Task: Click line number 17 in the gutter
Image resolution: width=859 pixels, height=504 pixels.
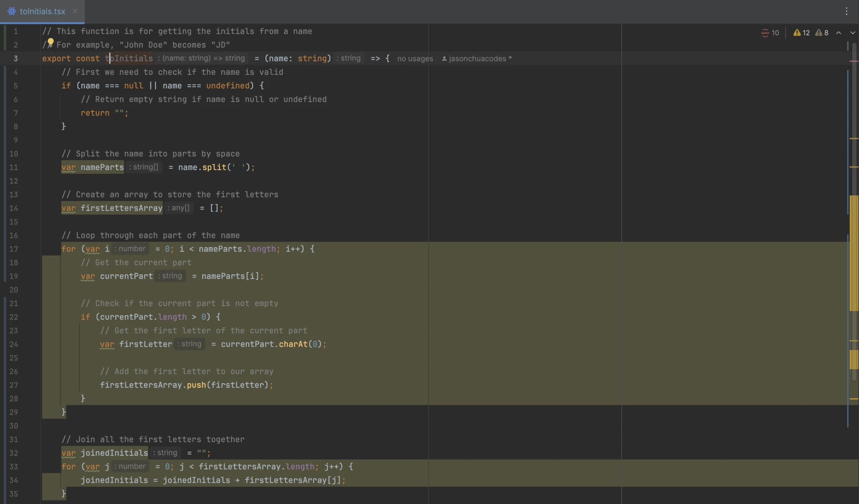Action: (x=14, y=249)
